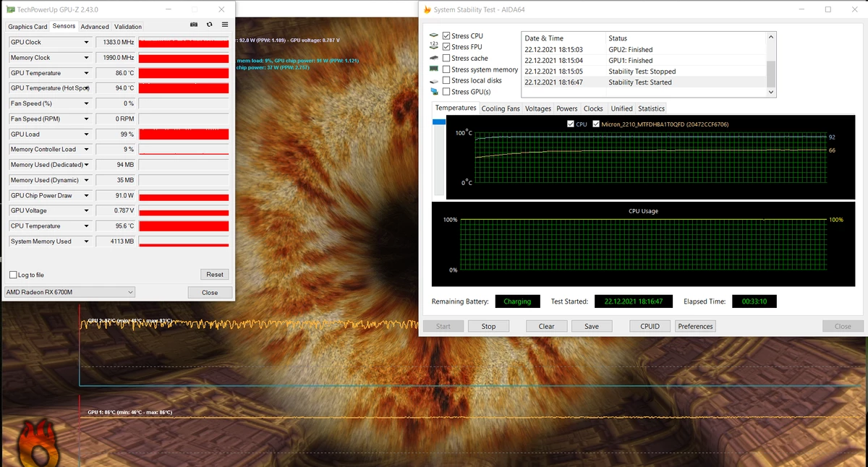The image size is (868, 467).
Task: Enable the Stress cache checkbox
Action: click(x=446, y=58)
